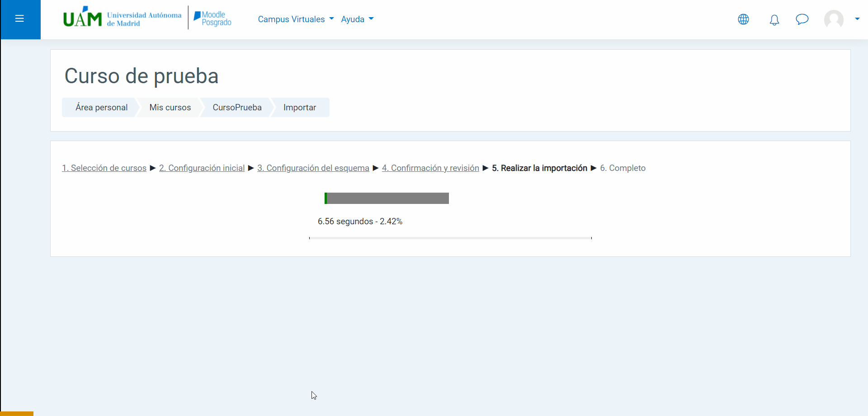Go back to 2. Configuración inicial
Screen dimensions: 868x416
202,168
